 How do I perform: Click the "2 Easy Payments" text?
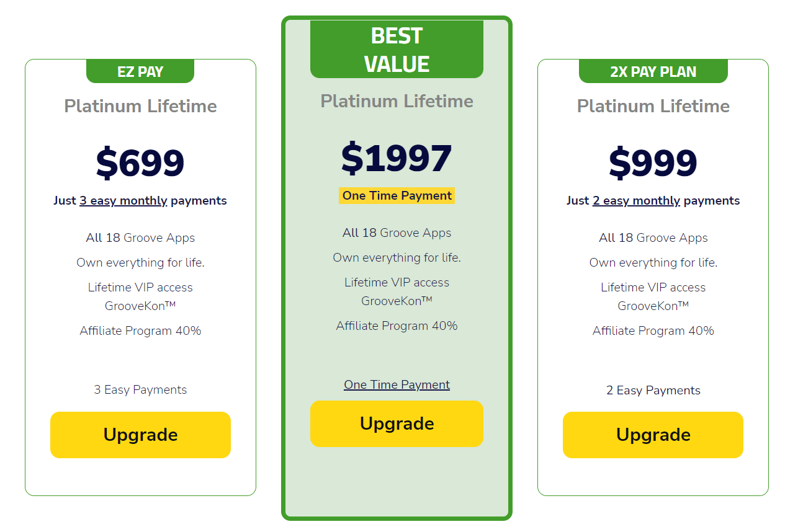[653, 391]
